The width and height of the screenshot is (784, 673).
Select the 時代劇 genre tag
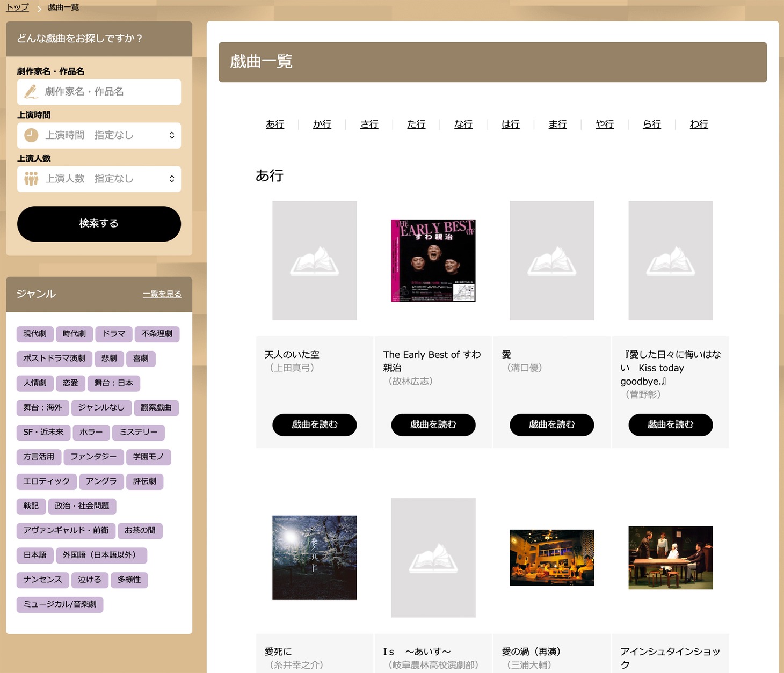pos(74,334)
